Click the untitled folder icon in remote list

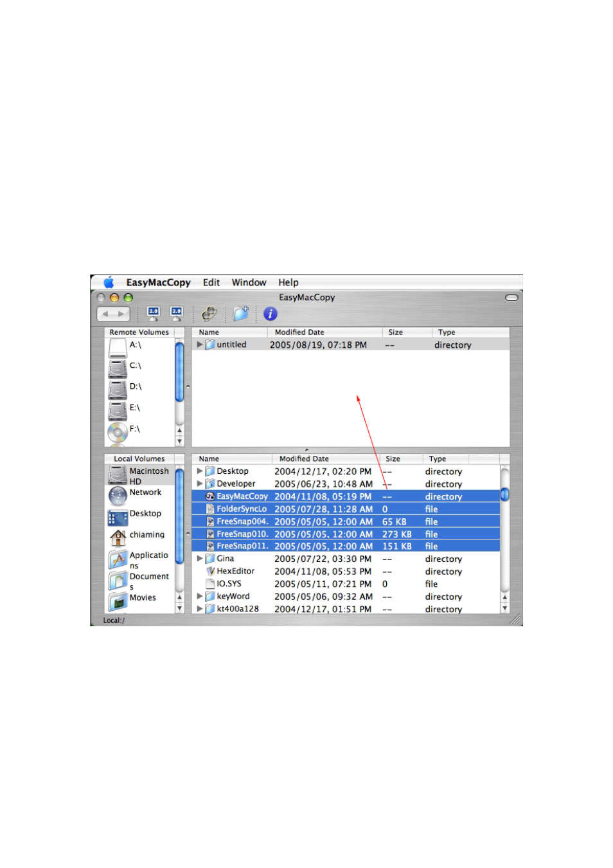(210, 345)
